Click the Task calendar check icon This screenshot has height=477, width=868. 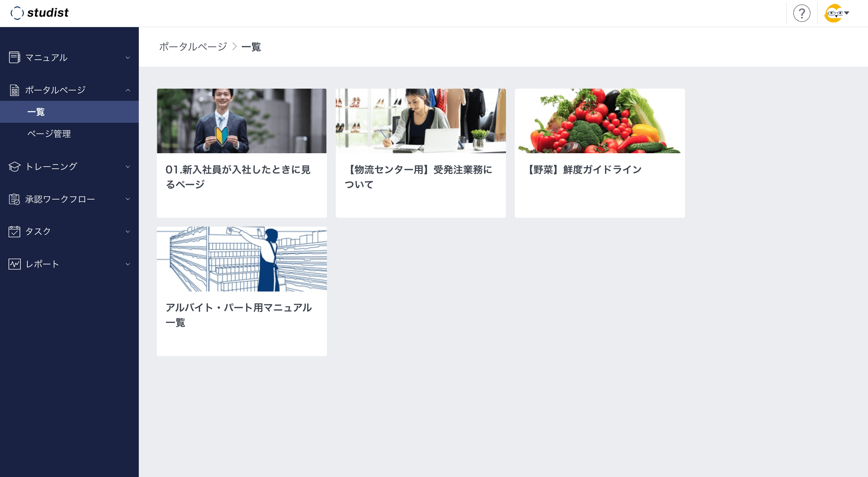14,231
